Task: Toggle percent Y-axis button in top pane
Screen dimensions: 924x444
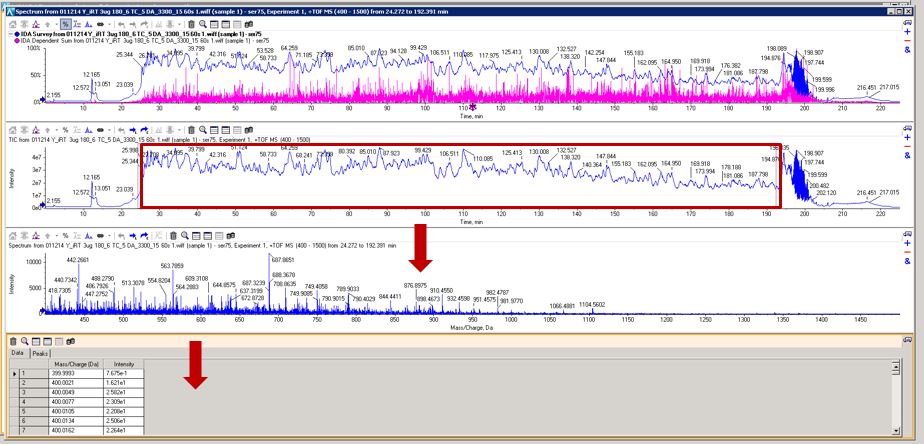Action: (x=65, y=24)
